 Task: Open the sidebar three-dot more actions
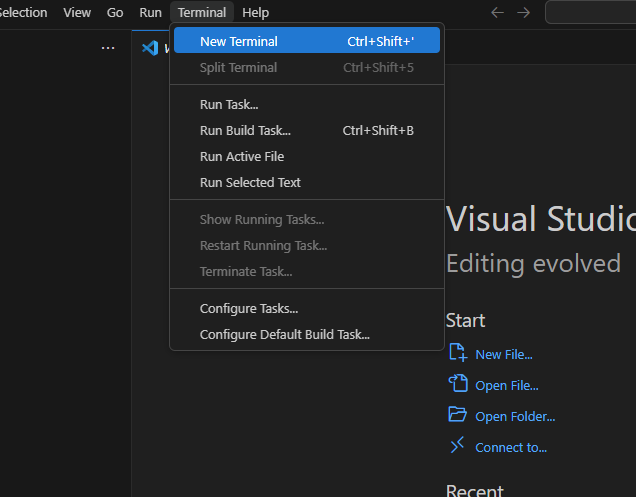[x=108, y=48]
